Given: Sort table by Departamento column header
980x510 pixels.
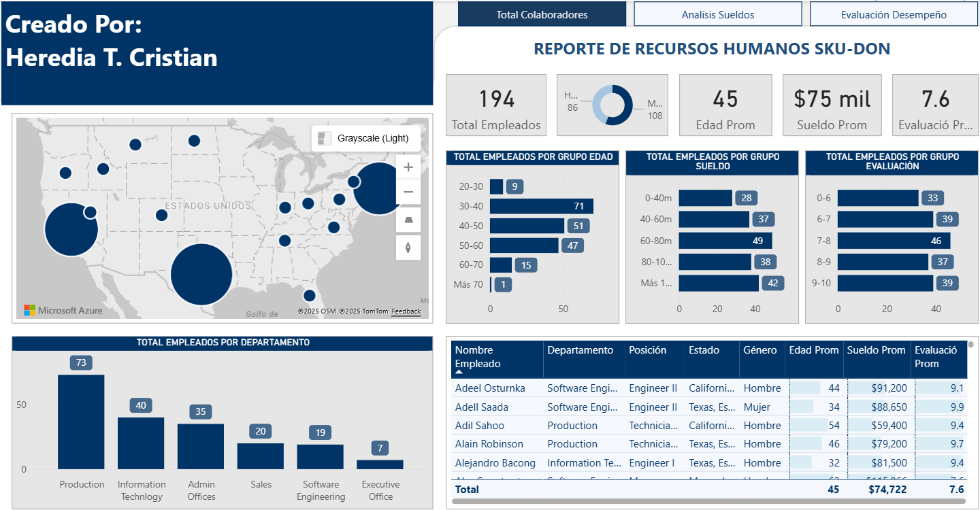Looking at the screenshot, I should click(580, 350).
